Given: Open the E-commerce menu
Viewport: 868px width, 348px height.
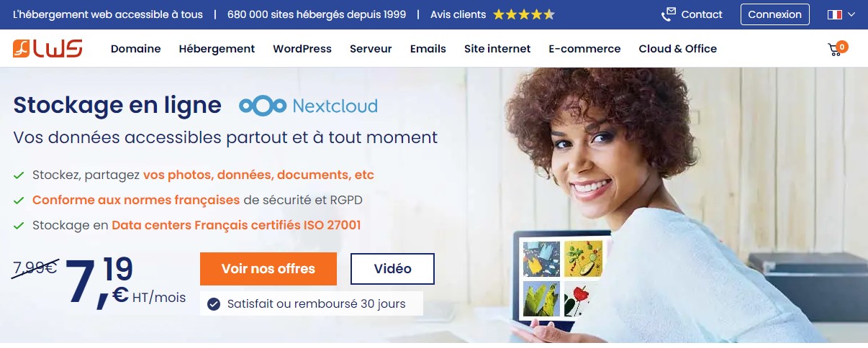Looking at the screenshot, I should coord(584,49).
